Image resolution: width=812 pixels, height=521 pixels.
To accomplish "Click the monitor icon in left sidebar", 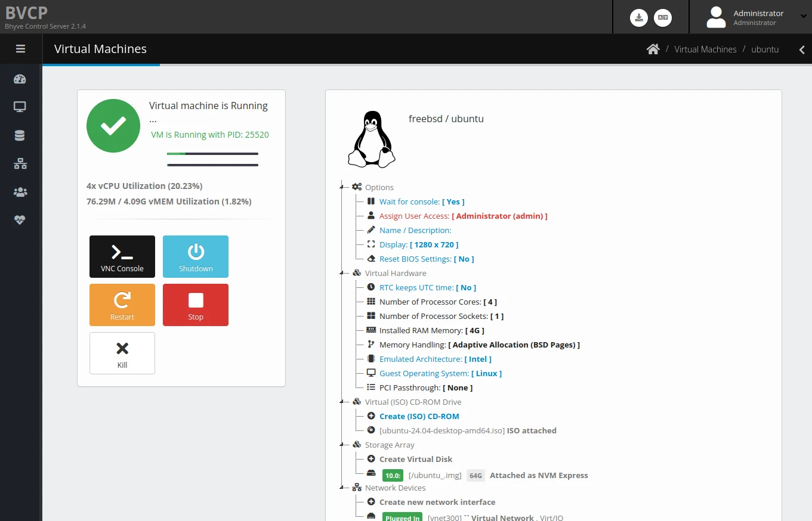I will coord(20,107).
